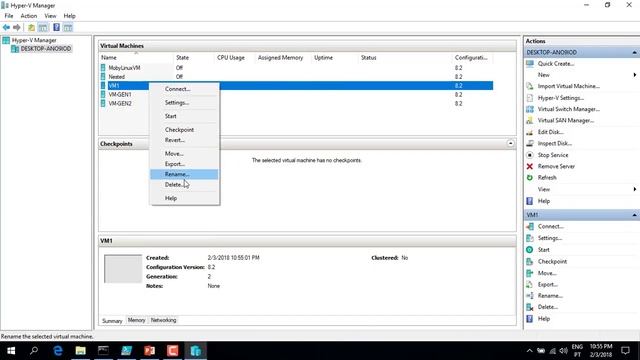Viewport: 640px width, 360px height.
Task: Click the red Remove Server icon
Action: (x=530, y=166)
